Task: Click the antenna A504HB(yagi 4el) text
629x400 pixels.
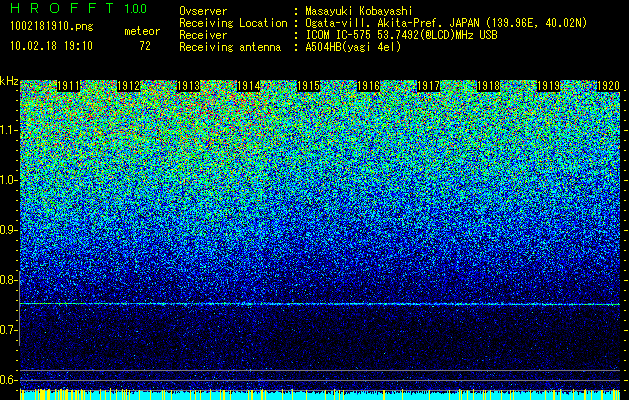Action: pyautogui.click(x=353, y=47)
